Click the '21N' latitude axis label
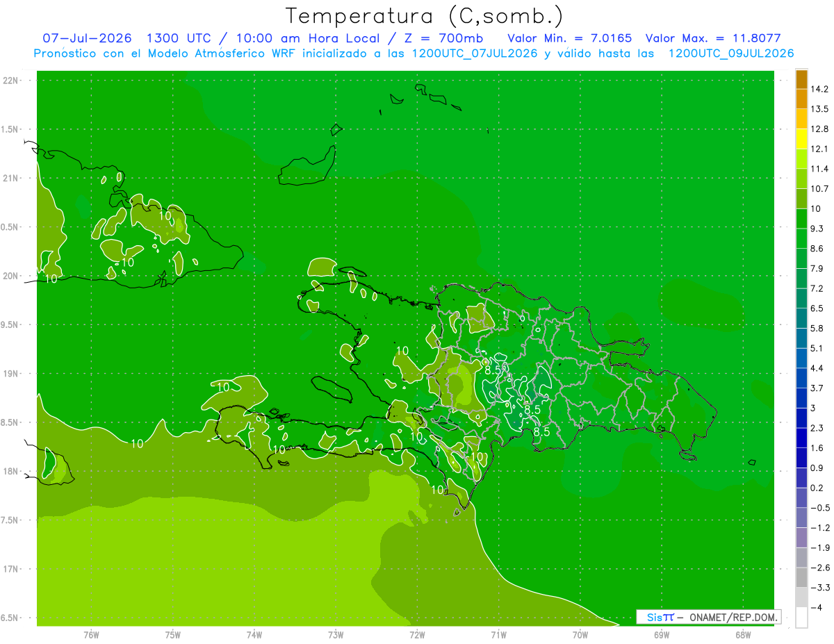The width and height of the screenshot is (834, 644). [x=10, y=179]
